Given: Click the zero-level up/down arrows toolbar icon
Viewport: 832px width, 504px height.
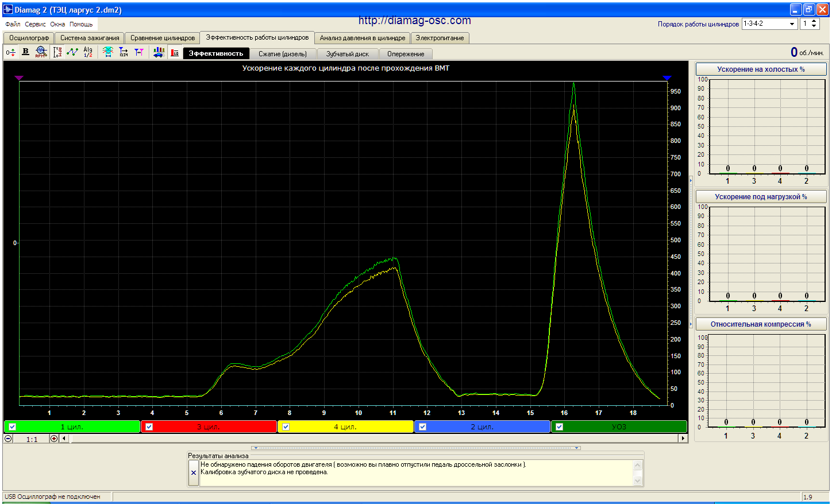Looking at the screenshot, I should pos(10,52).
